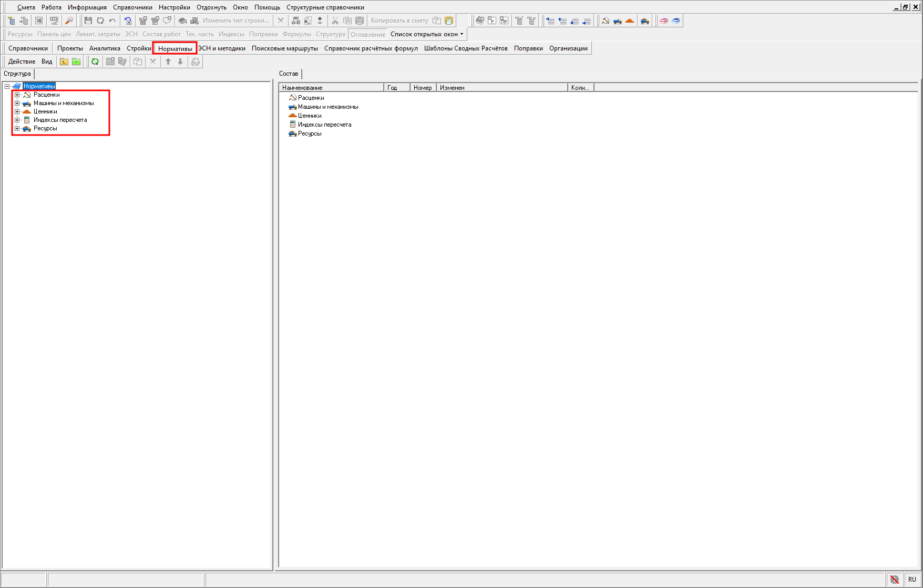
Task: Click the blue books stack icon
Action: pyautogui.click(x=676, y=20)
